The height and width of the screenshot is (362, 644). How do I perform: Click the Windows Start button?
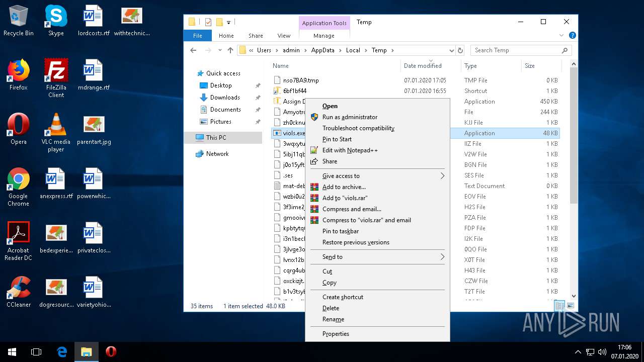(12, 352)
